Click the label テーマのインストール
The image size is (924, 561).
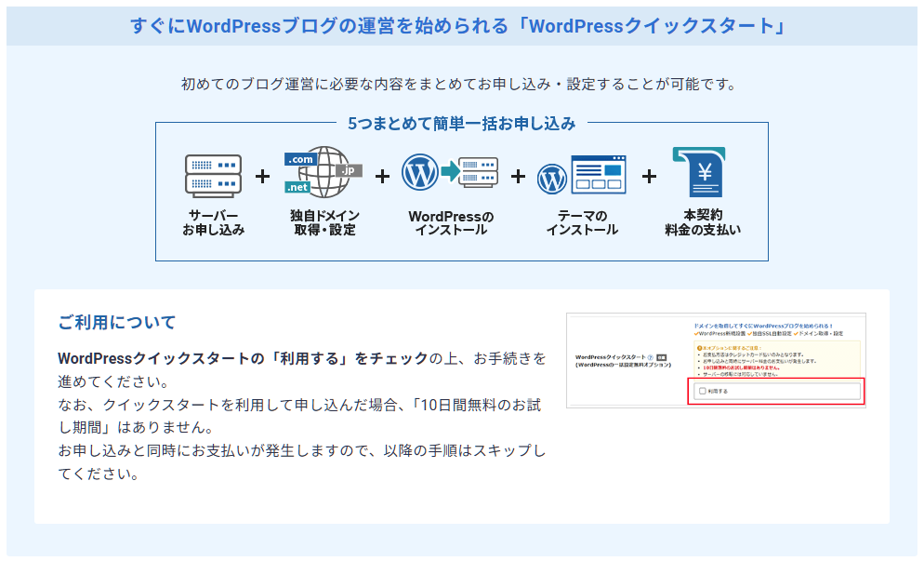pos(582,222)
